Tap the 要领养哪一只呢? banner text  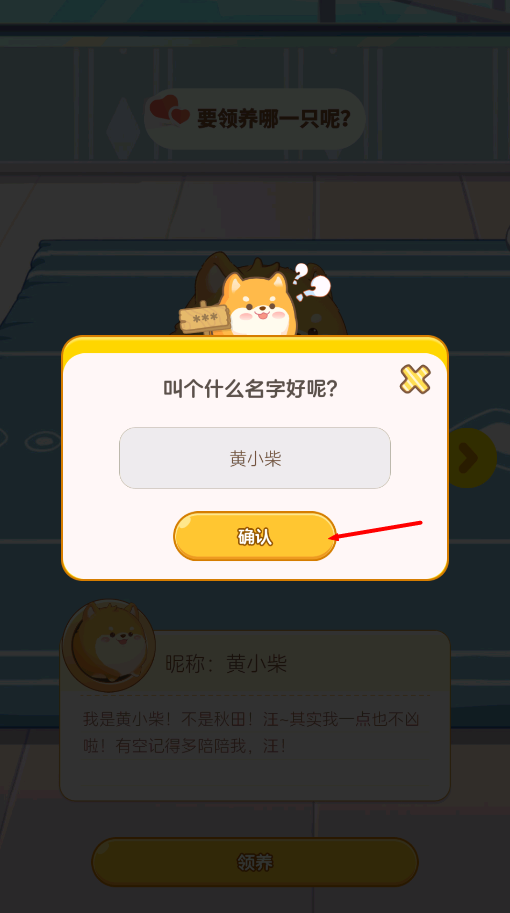pos(274,119)
